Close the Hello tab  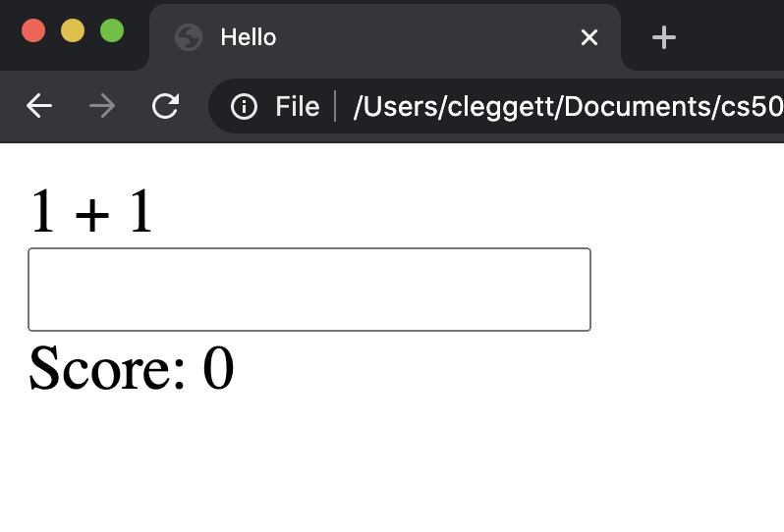[589, 37]
